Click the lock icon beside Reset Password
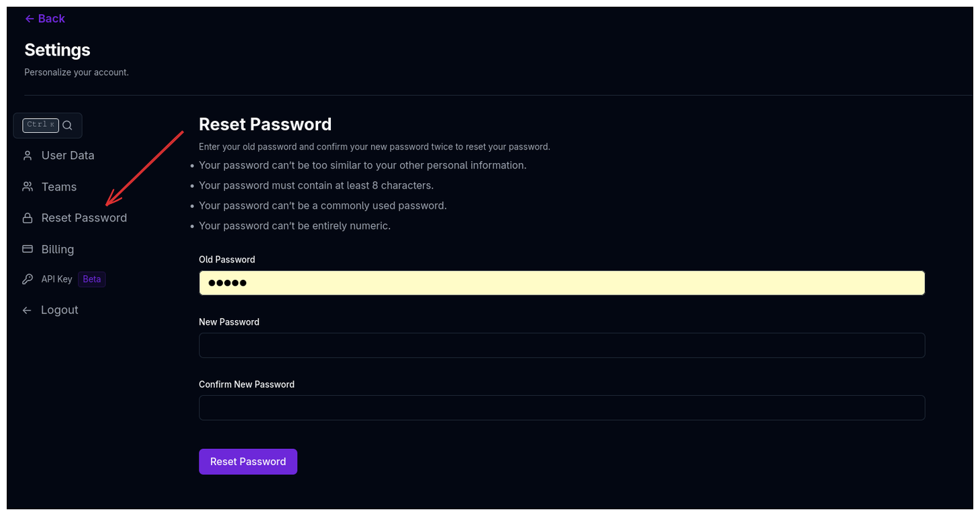This screenshot has width=980, height=516. [x=28, y=217]
